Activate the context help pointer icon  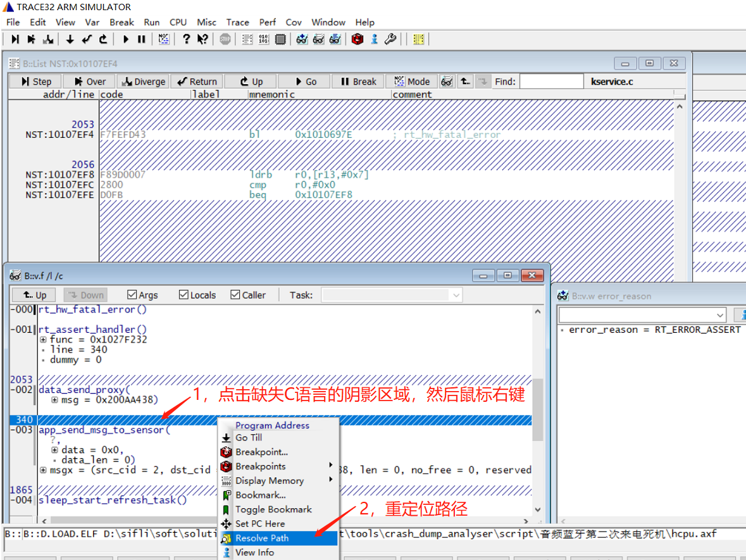(202, 39)
